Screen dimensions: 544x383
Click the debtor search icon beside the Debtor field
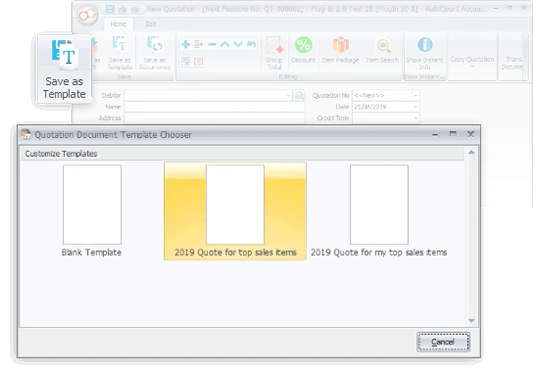tap(299, 95)
